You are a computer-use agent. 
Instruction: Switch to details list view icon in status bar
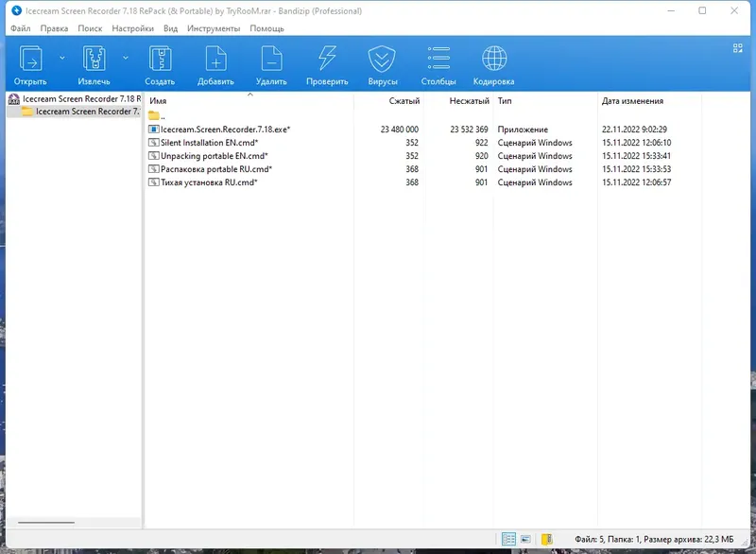(508, 539)
